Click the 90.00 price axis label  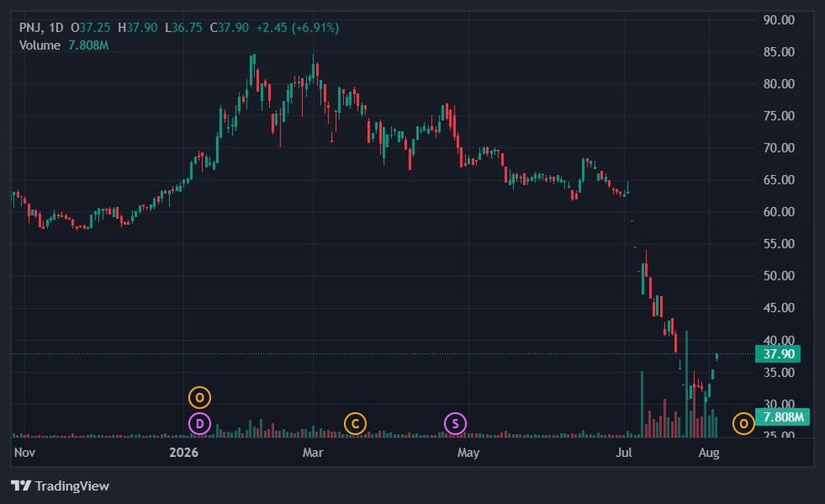pos(779,20)
